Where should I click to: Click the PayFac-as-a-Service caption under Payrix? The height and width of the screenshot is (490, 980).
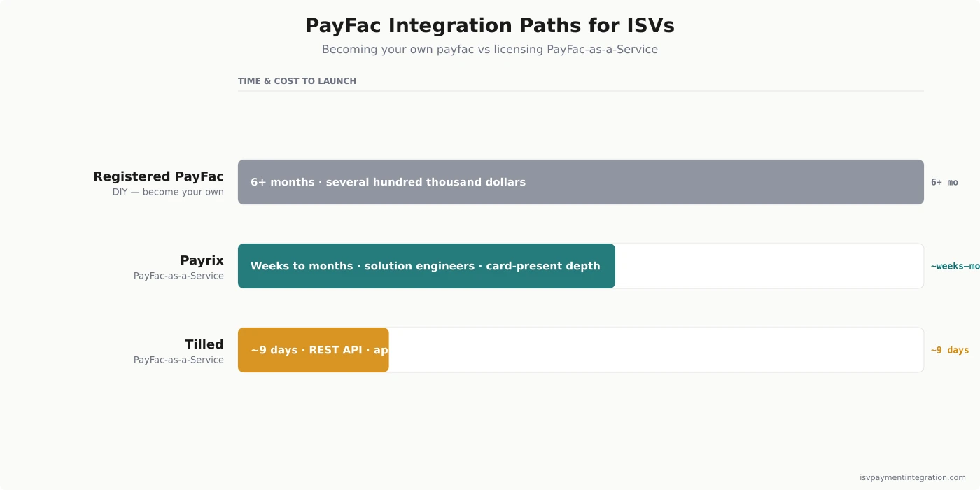coord(178,276)
